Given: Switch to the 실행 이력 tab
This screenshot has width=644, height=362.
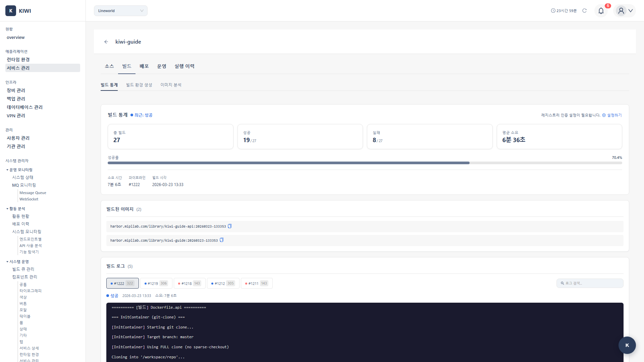Looking at the screenshot, I should [x=184, y=66].
